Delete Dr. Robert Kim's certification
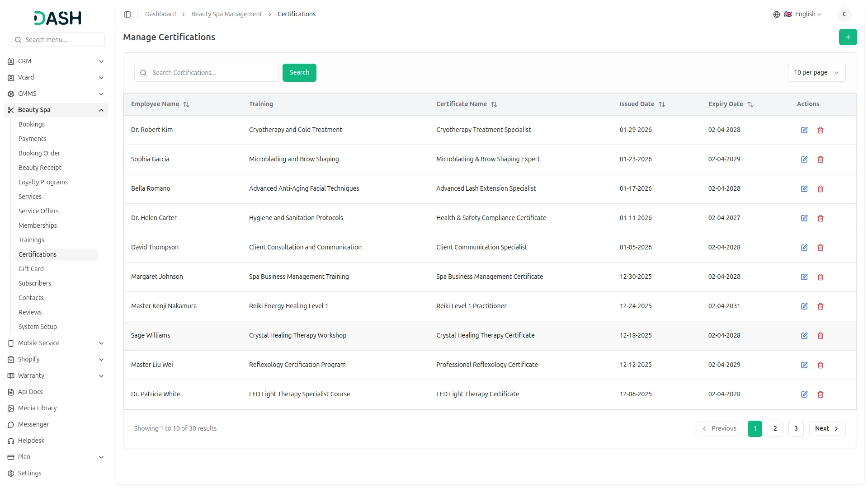The width and height of the screenshot is (868, 488). pos(821,130)
